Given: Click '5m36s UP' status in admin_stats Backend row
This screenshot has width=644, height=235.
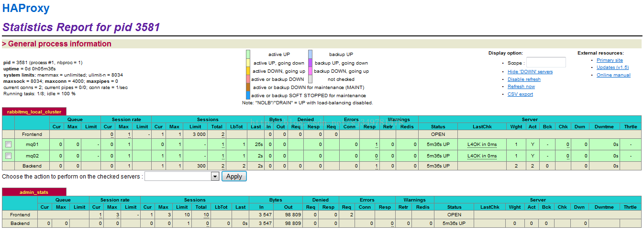Looking at the screenshot, I should tap(454, 224).
